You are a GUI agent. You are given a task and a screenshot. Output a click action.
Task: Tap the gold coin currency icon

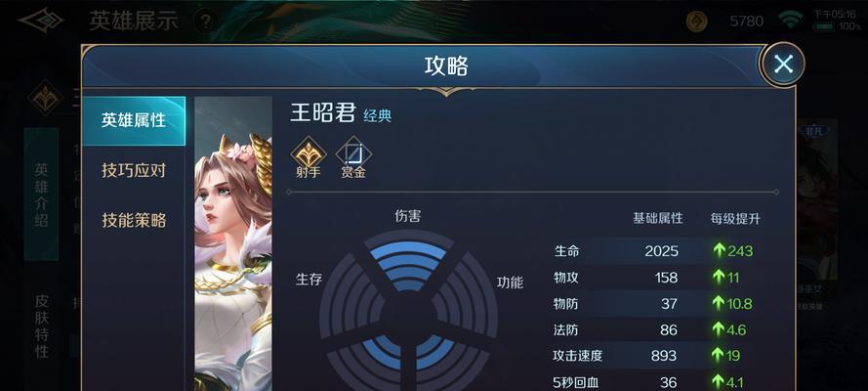[696, 22]
